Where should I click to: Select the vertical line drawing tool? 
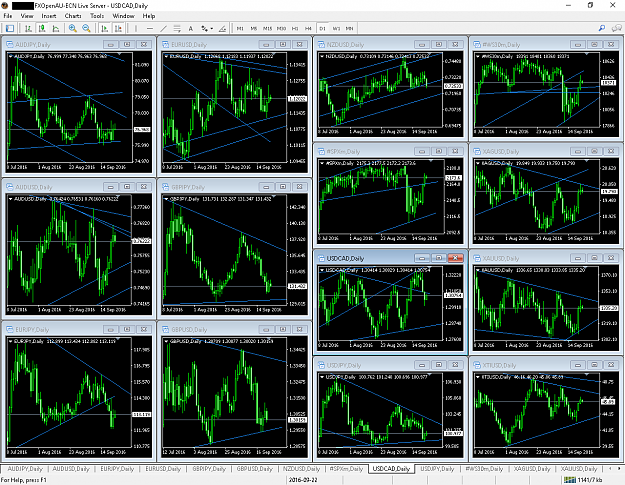pos(136,28)
